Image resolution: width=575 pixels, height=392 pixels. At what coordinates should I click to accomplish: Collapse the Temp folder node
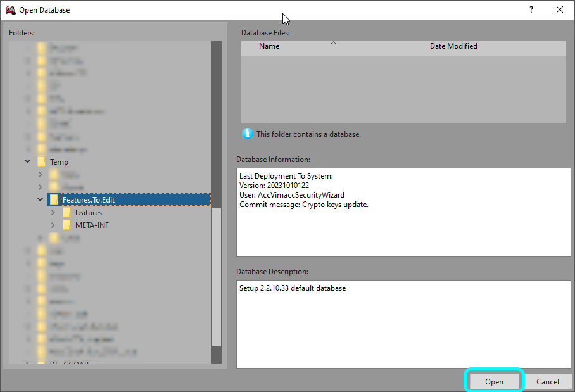pos(27,162)
